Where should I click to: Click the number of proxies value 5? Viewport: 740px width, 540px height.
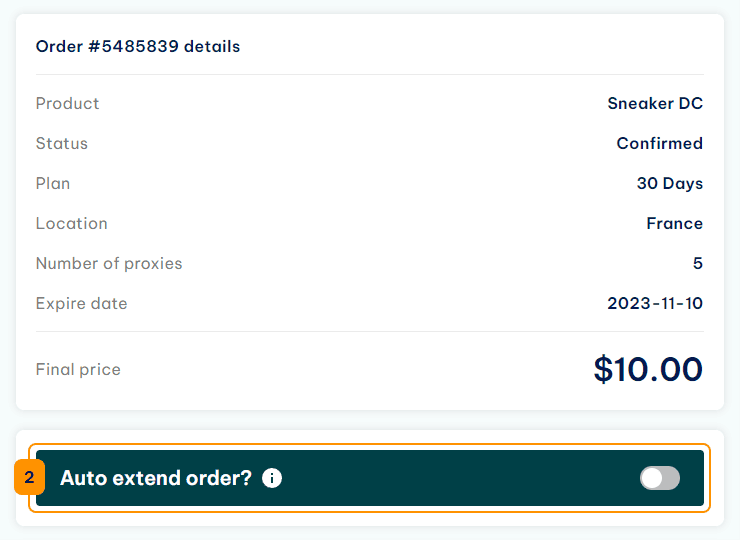tap(698, 263)
